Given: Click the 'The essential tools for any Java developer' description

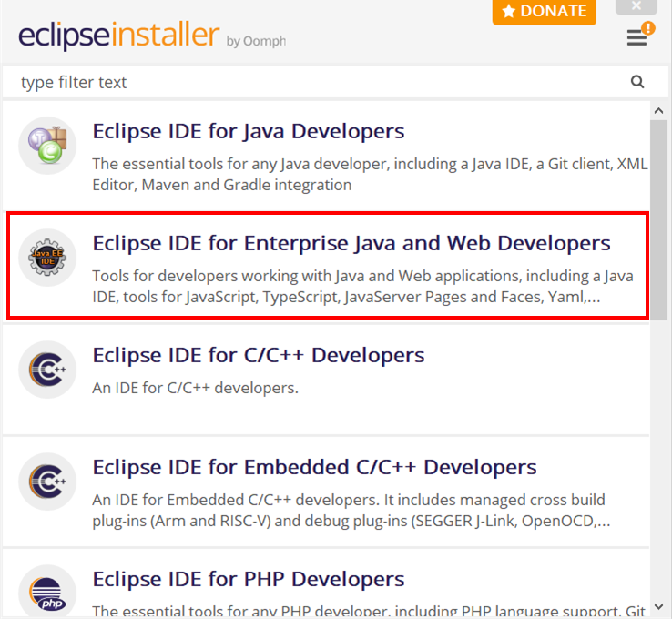Looking at the screenshot, I should 370,175.
